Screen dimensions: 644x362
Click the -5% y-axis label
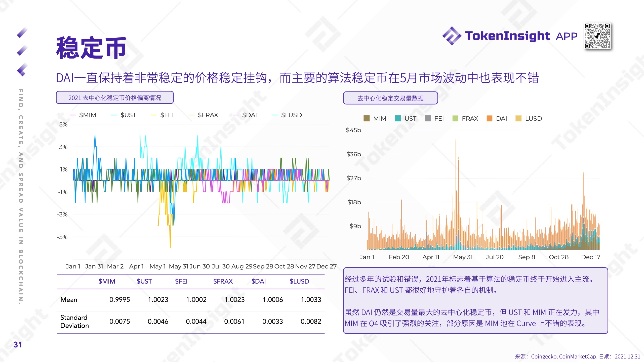(62, 237)
